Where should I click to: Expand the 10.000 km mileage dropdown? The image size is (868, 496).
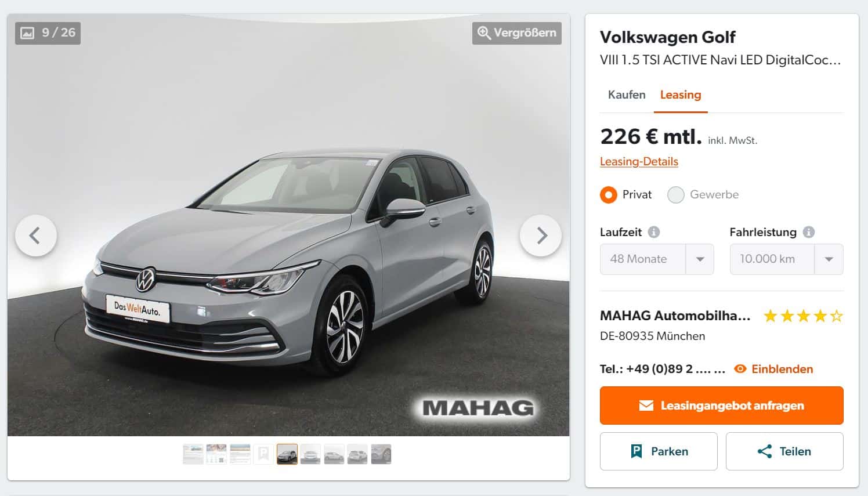tap(786, 259)
